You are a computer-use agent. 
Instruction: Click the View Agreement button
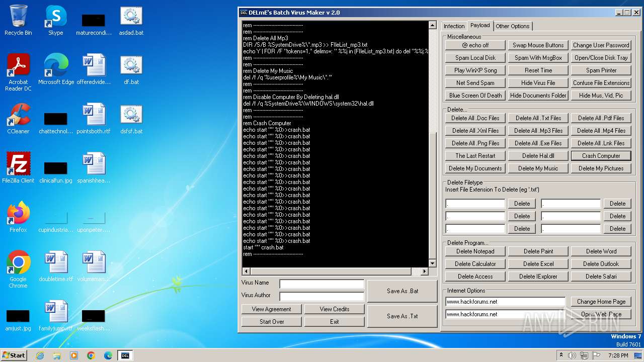(272, 309)
